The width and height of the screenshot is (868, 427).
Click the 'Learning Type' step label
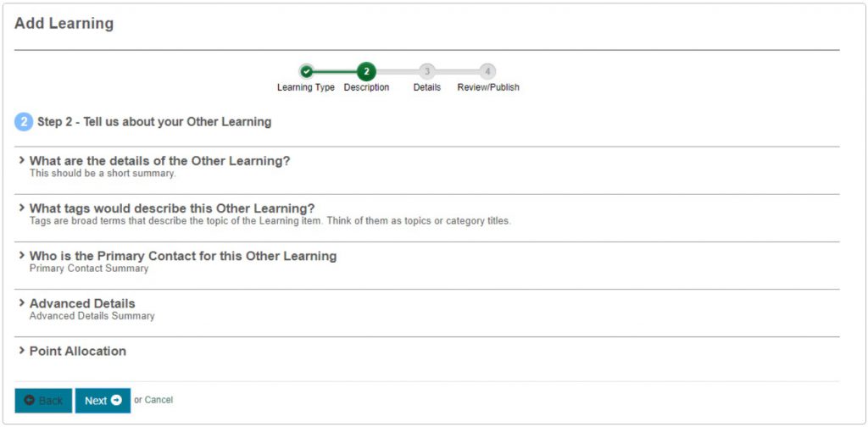click(x=306, y=87)
